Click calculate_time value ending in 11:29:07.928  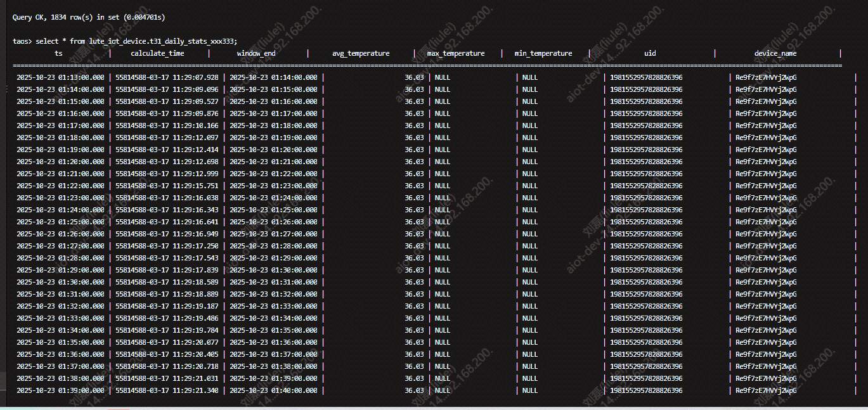(x=167, y=77)
